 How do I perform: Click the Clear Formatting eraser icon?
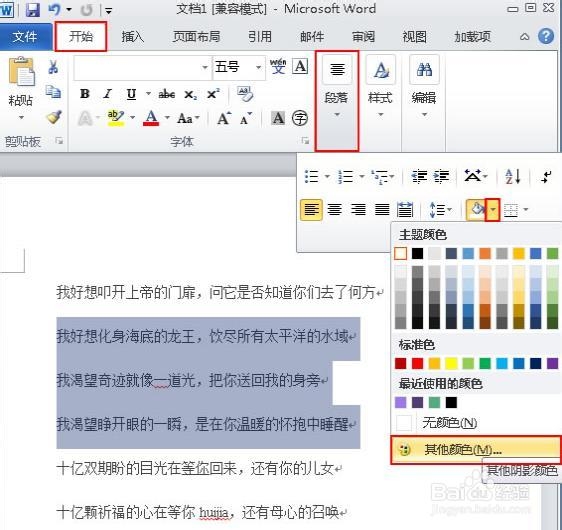(245, 94)
